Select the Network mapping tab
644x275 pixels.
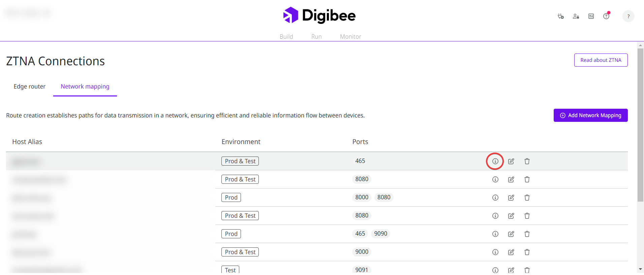pyautogui.click(x=85, y=87)
